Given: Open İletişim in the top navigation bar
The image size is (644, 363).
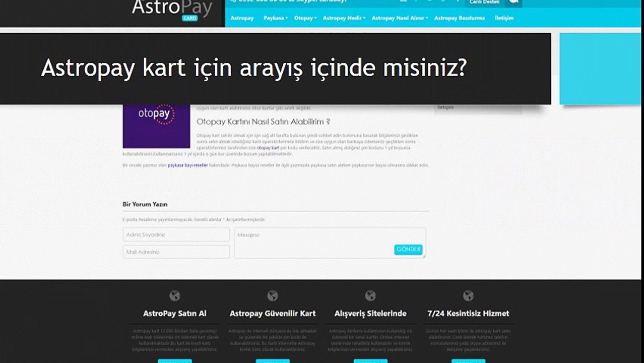Looking at the screenshot, I should [x=504, y=18].
